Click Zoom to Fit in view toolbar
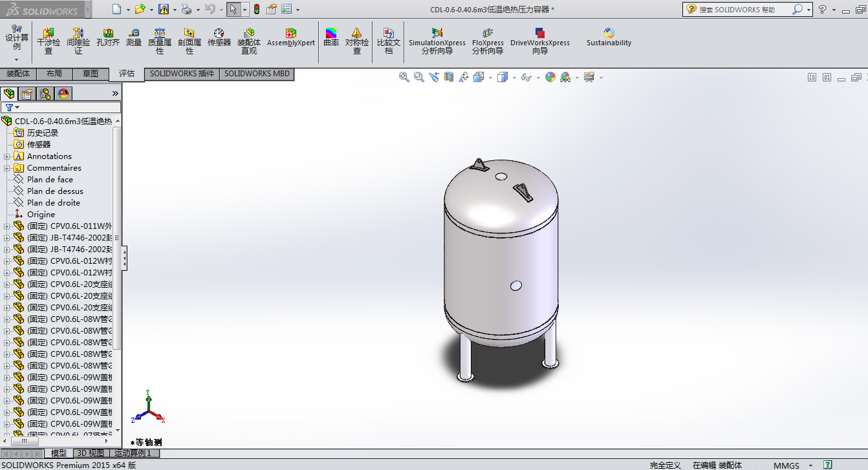Image resolution: width=868 pixels, height=470 pixels. [x=404, y=77]
